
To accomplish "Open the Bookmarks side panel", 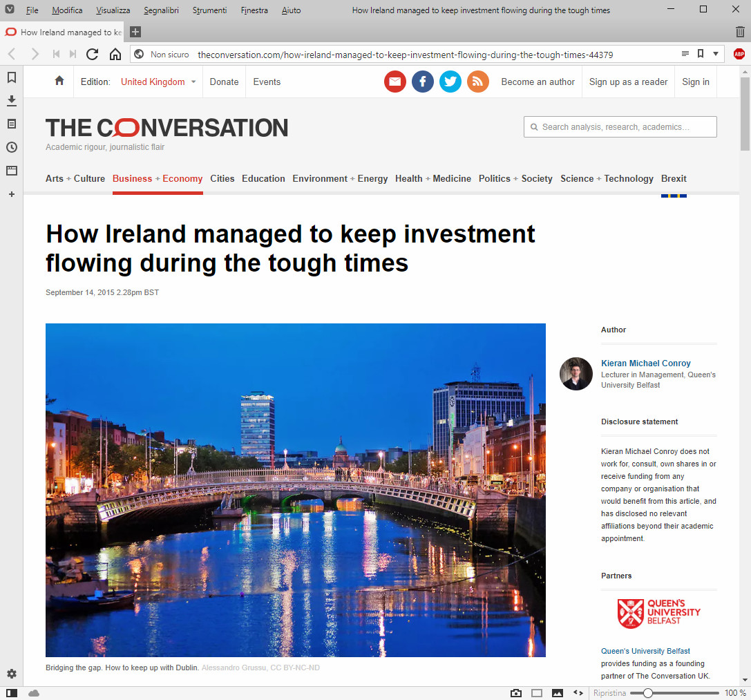I will [x=12, y=77].
